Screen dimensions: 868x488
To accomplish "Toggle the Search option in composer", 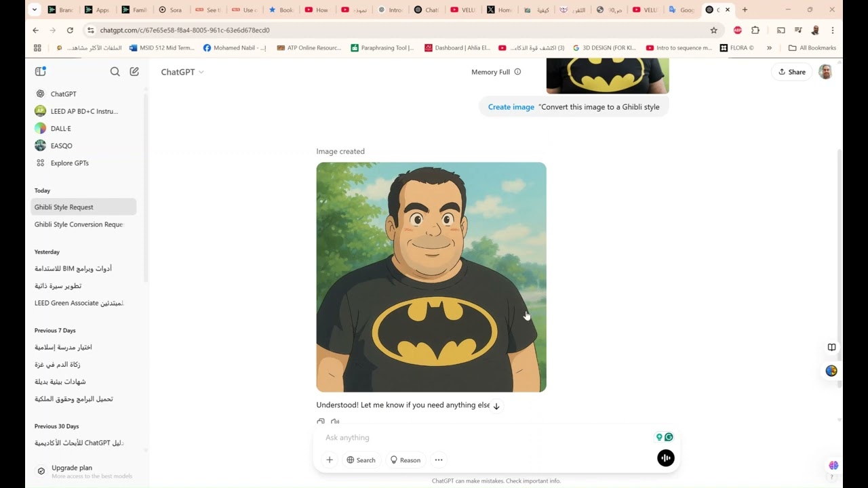I will point(361,460).
